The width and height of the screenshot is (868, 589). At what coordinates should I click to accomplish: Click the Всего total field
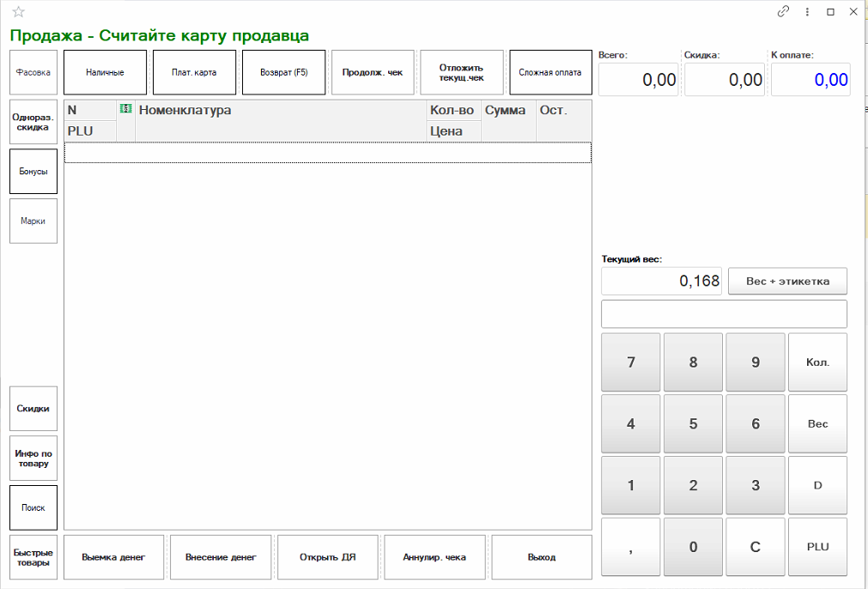(x=638, y=80)
